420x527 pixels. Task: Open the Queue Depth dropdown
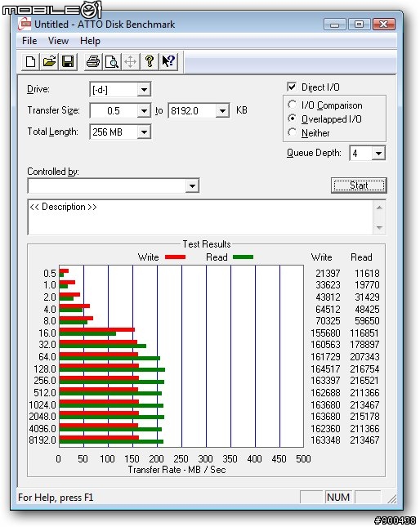(378, 154)
